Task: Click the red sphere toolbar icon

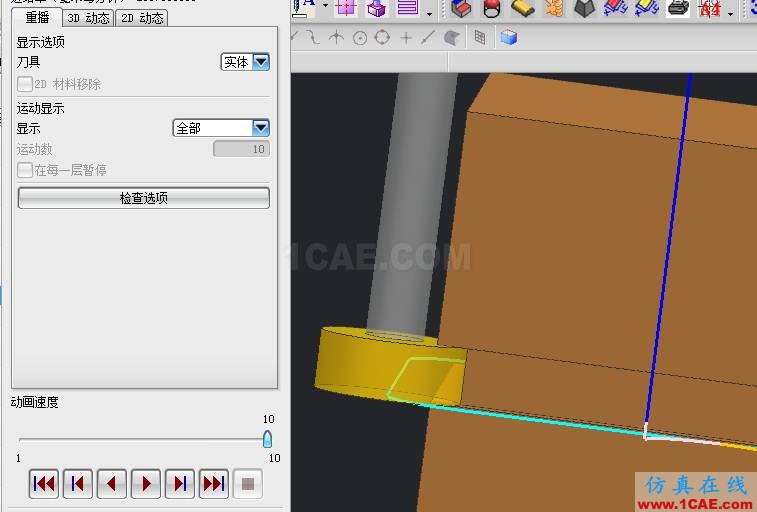Action: click(x=491, y=8)
